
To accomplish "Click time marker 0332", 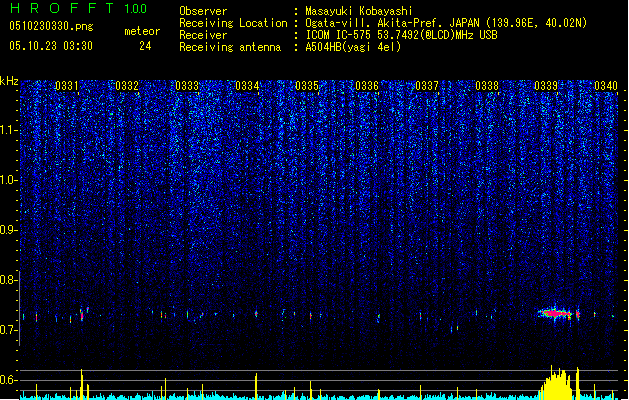I will pyautogui.click(x=127, y=86).
